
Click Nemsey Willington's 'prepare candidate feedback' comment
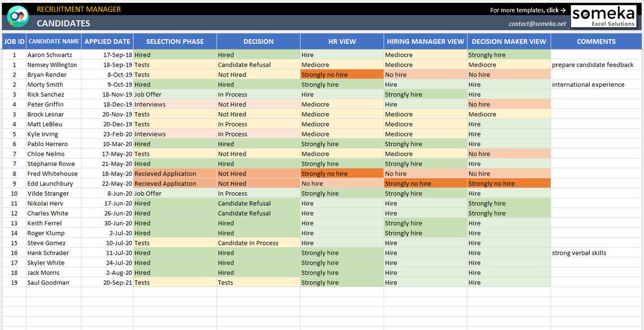(x=591, y=64)
